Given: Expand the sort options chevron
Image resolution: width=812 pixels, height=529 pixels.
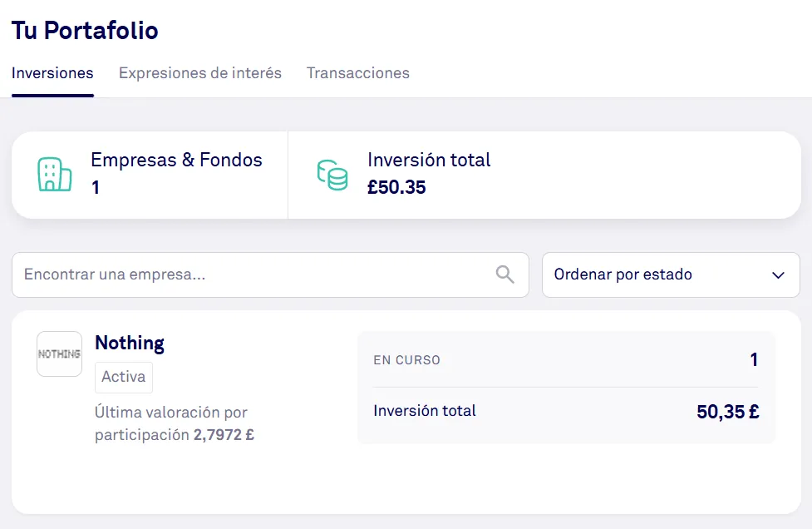Looking at the screenshot, I should tap(778, 274).
